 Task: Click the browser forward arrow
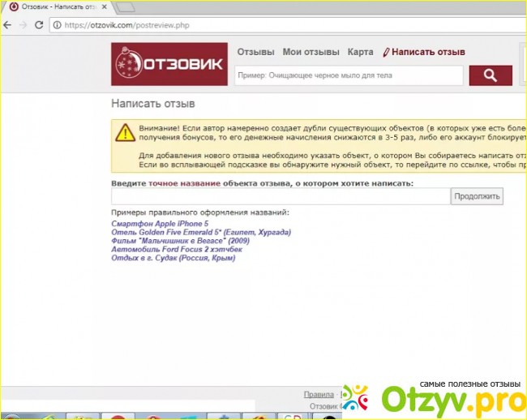(24, 25)
